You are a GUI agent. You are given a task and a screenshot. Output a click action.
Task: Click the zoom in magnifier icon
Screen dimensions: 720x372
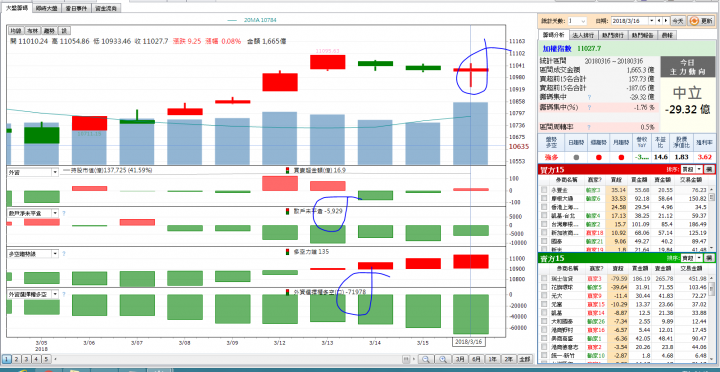click(443, 359)
